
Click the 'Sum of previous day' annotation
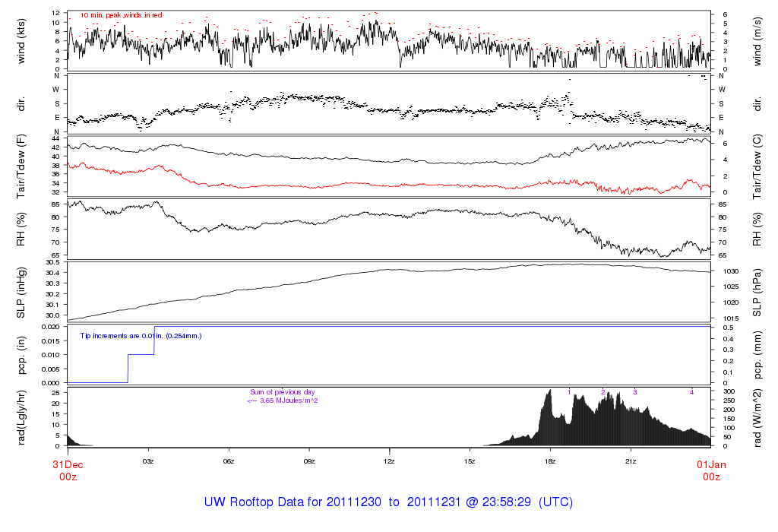coord(282,392)
